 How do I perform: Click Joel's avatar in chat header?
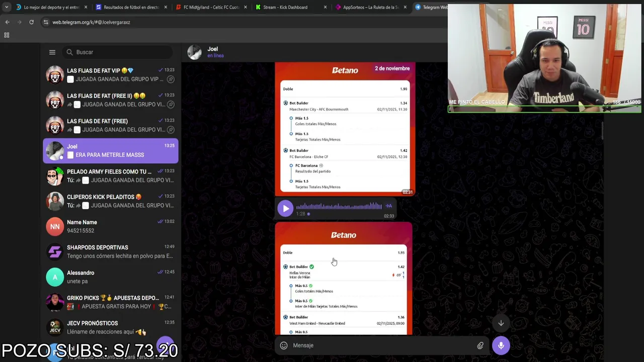(195, 52)
